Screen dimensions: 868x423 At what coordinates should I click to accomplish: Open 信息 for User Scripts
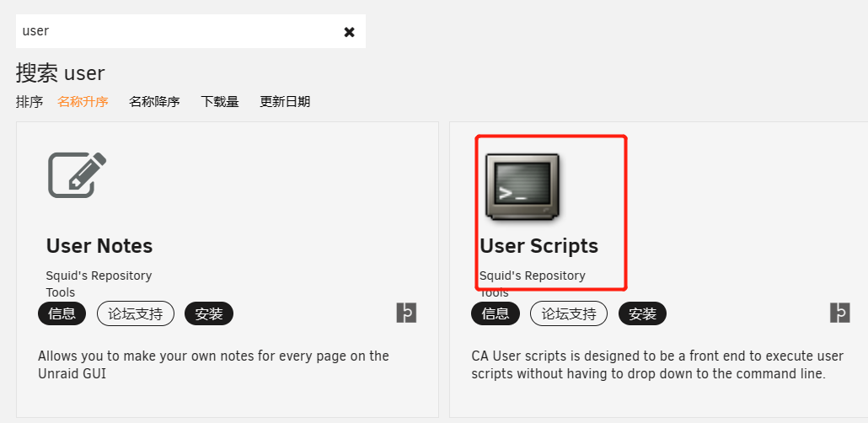tap(496, 314)
